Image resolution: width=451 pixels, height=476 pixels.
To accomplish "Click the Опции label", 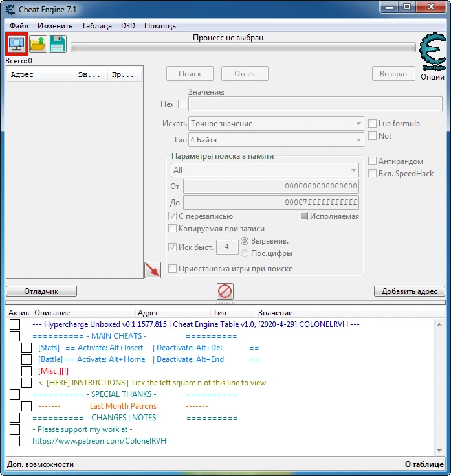I will click(x=432, y=77).
